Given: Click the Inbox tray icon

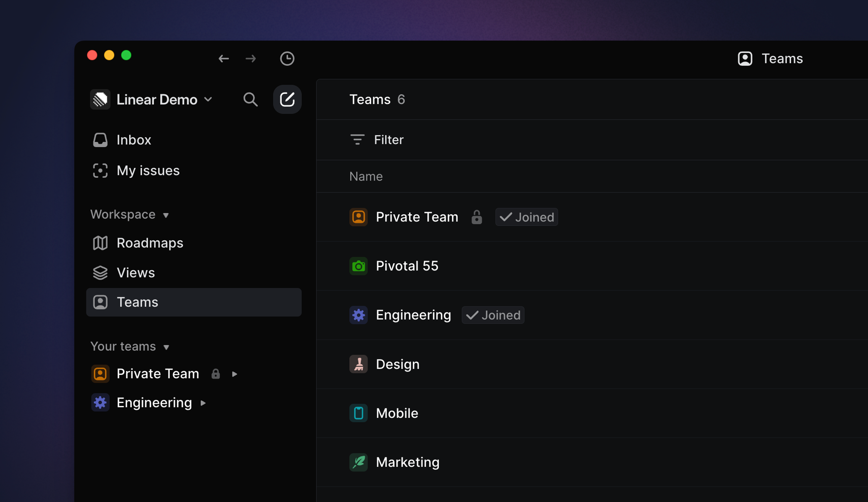Looking at the screenshot, I should (100, 140).
